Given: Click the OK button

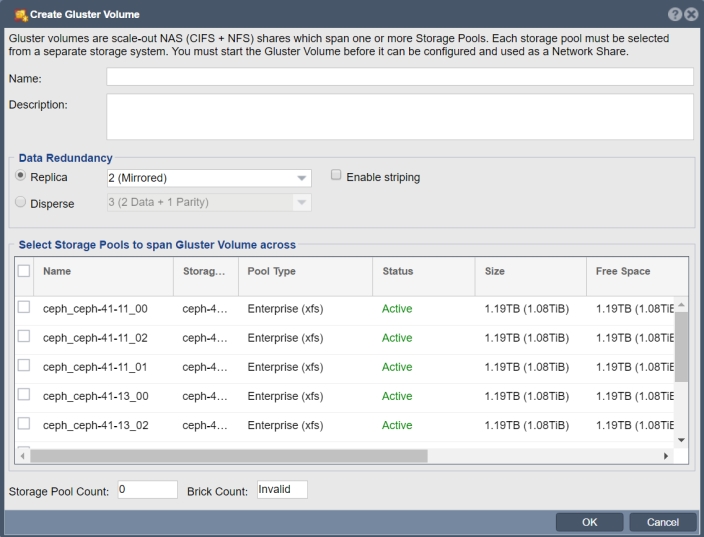Looking at the screenshot, I should (590, 522).
